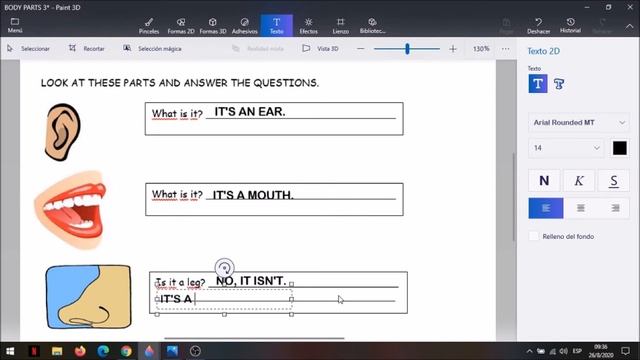Open the more options ellipsis
This screenshot has height=360, width=640.
[x=506, y=49]
